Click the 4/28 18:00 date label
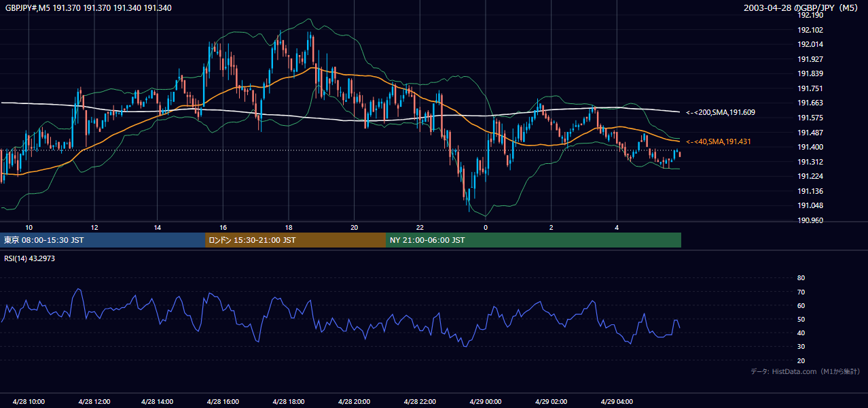The width and height of the screenshot is (868, 408). (289, 402)
